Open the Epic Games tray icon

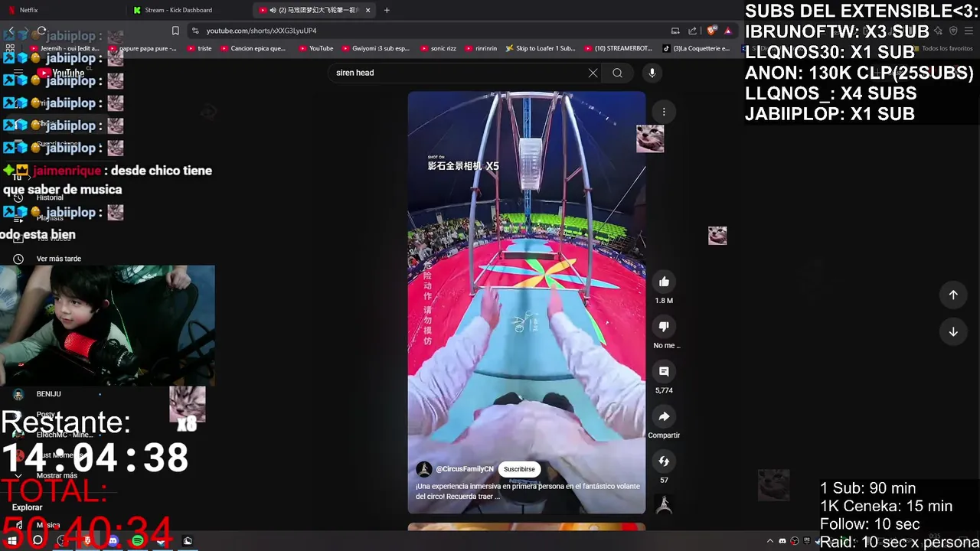click(x=806, y=541)
